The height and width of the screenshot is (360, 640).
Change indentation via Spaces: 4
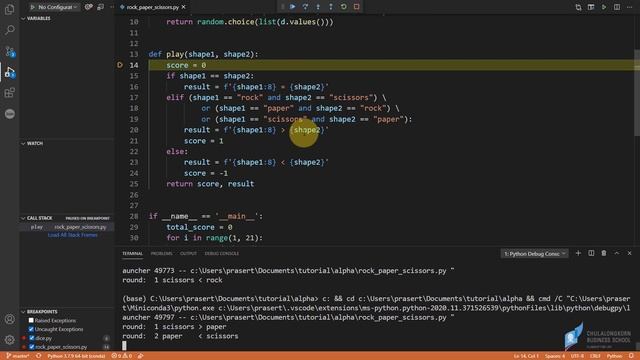coord(555,356)
